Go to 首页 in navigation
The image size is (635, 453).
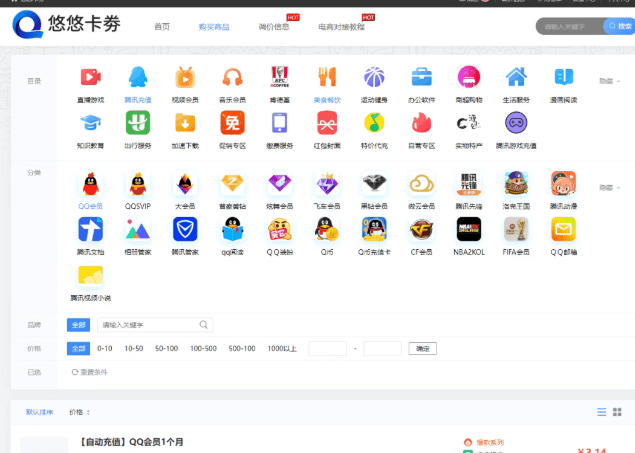[162, 26]
